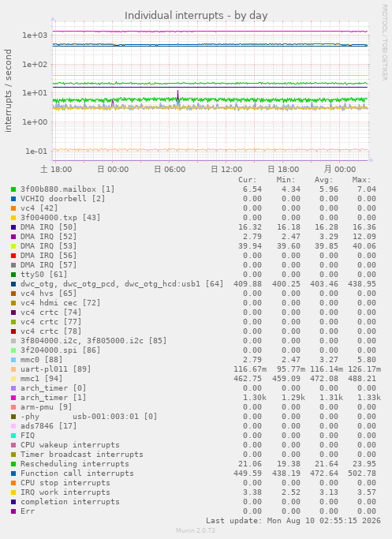392x539 pixels.
Task: Click the DMA IRQ [53] lime swatch
Action: click(x=13, y=246)
